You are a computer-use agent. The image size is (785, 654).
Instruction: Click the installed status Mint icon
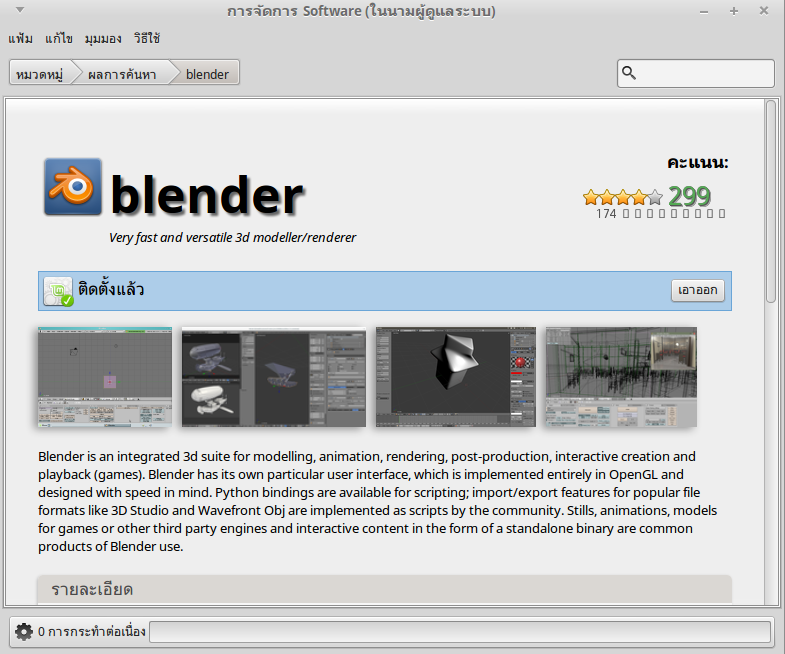click(58, 291)
